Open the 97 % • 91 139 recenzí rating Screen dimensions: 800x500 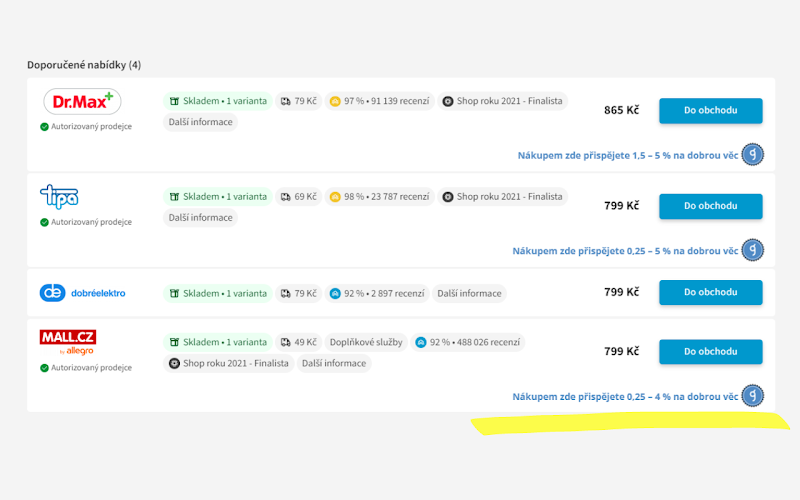379,101
